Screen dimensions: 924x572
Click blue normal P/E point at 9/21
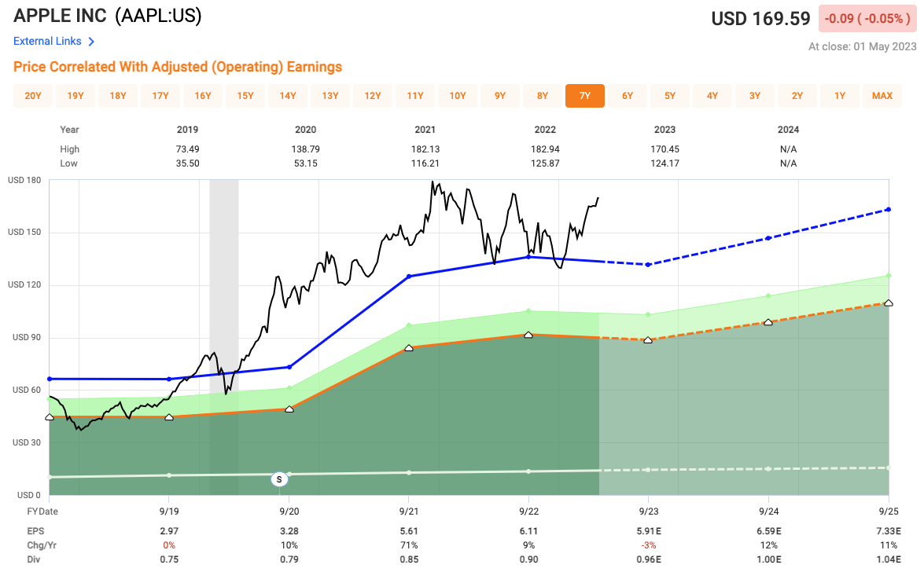409,276
